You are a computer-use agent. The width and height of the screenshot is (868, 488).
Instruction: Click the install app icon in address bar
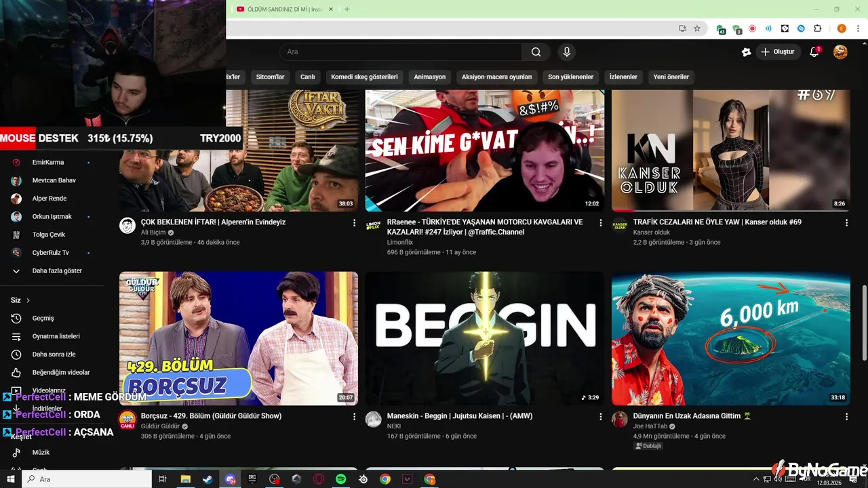coord(682,28)
